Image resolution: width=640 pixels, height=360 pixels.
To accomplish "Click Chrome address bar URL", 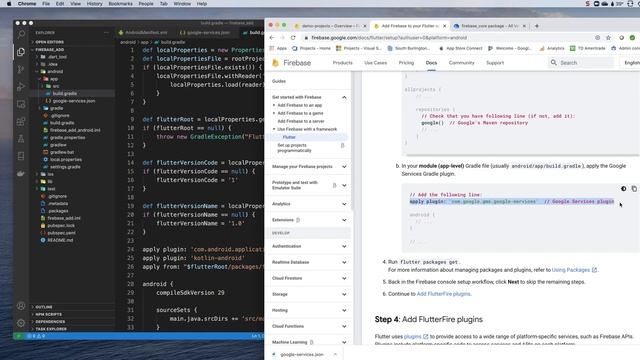I will pos(389,38).
